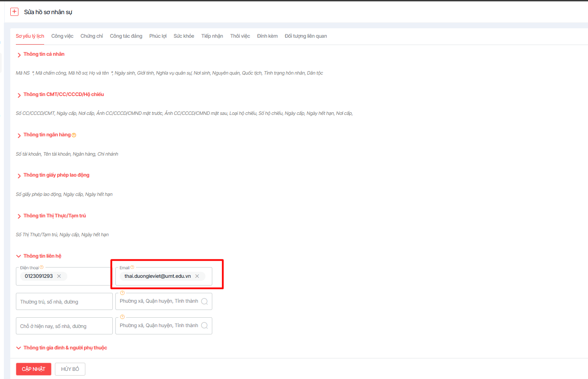Click the help icon beside Điện thoại label
This screenshot has height=379, width=588.
click(42, 268)
